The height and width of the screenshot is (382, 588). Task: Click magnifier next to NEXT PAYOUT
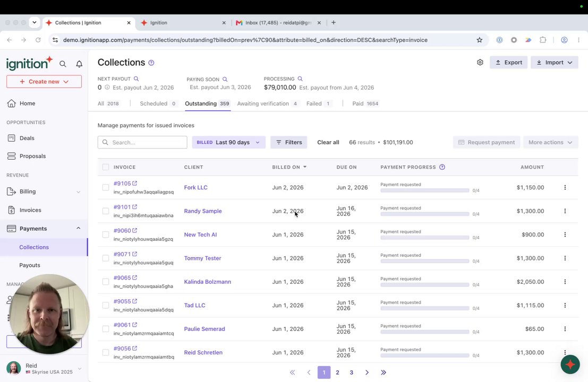tap(136, 79)
